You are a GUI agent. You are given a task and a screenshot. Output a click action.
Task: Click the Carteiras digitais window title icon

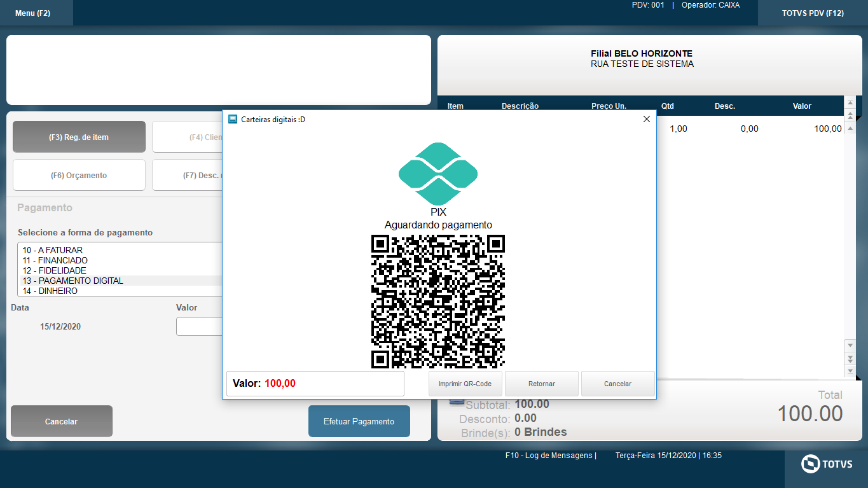pyautogui.click(x=233, y=119)
